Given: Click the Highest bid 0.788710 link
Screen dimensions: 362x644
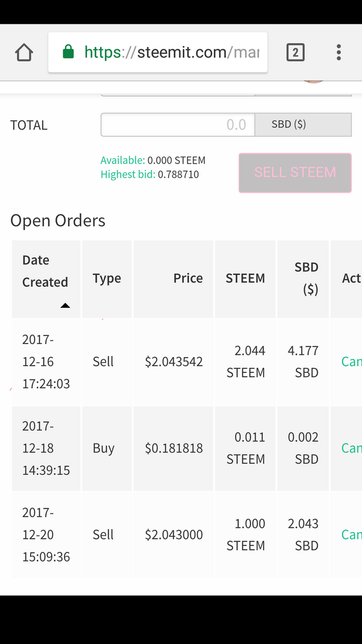Looking at the screenshot, I should click(x=149, y=174).
